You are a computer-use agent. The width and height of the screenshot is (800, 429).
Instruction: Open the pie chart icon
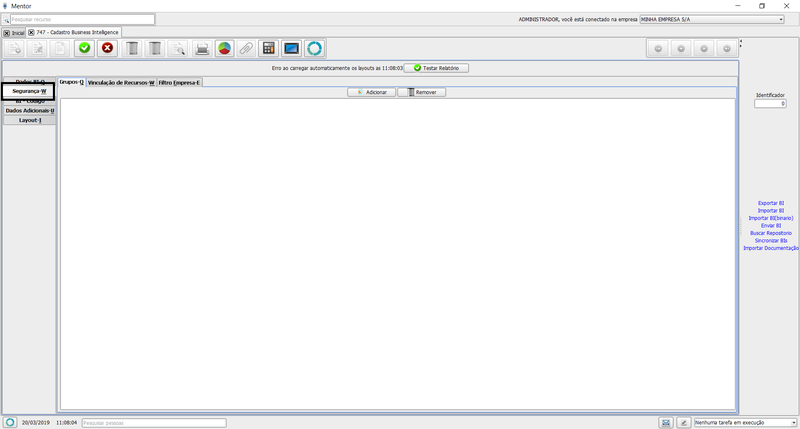click(x=224, y=48)
